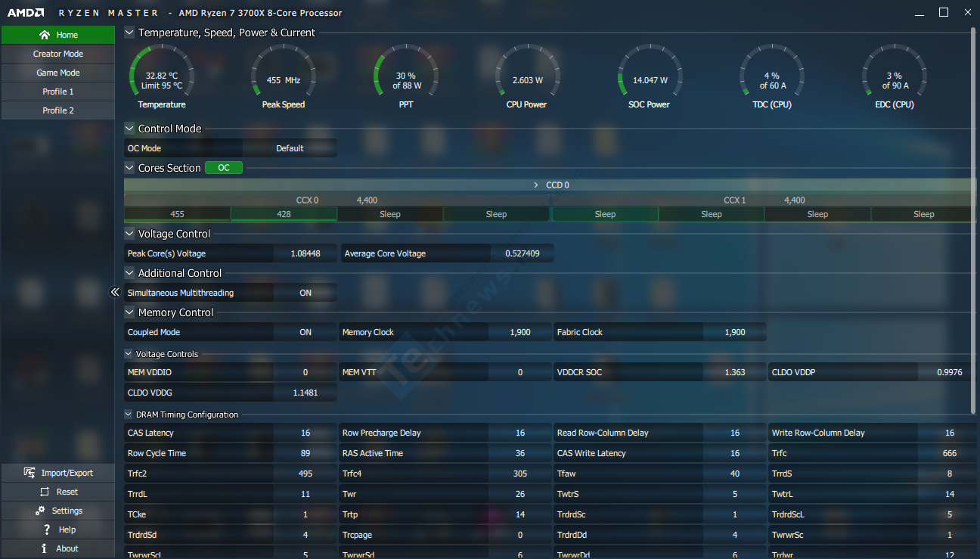The image size is (980, 559).
Task: Click Tfaw value 40
Action: pos(735,474)
